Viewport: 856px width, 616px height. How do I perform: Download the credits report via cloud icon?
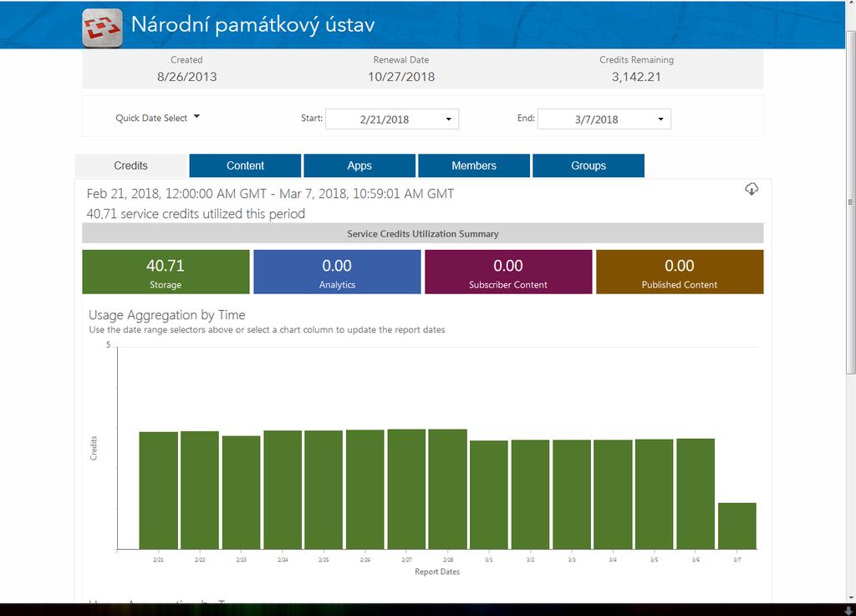tap(752, 190)
